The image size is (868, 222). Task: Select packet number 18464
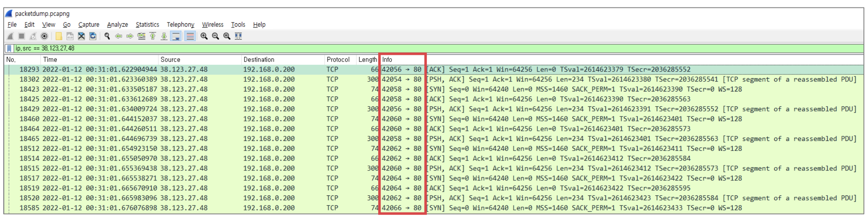pos(434,129)
